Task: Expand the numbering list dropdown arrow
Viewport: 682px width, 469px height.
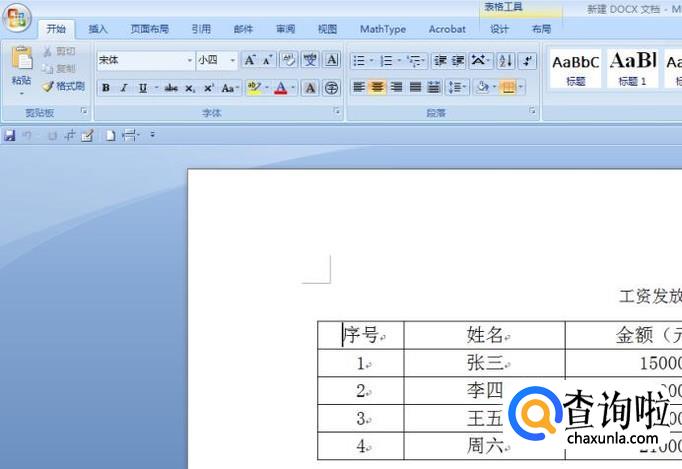Action: click(x=399, y=60)
